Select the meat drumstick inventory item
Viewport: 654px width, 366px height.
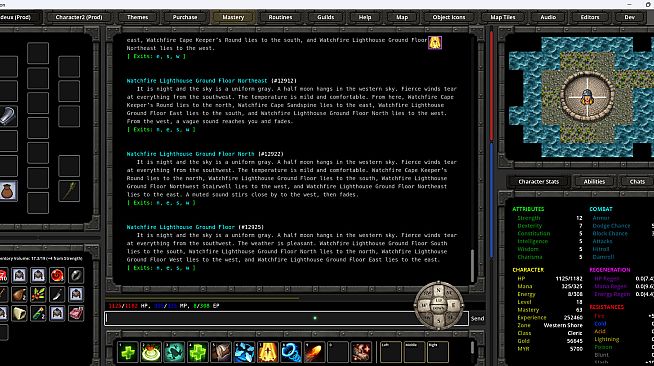tap(19, 294)
